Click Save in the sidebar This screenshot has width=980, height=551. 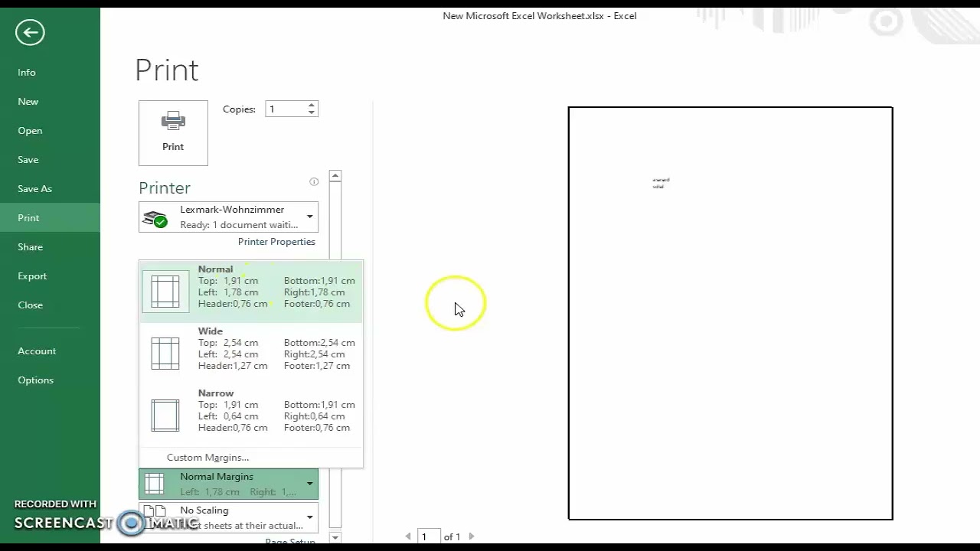coord(50,159)
